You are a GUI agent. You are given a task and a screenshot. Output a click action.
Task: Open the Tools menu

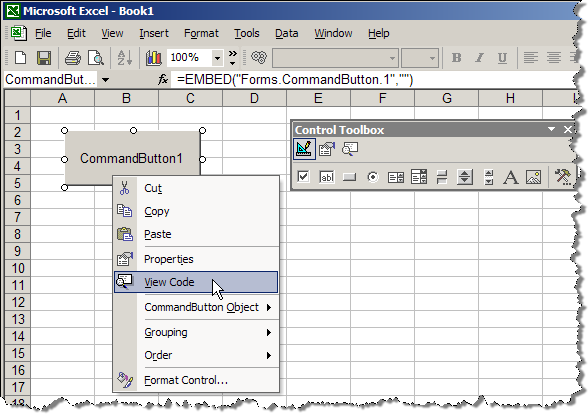247,33
